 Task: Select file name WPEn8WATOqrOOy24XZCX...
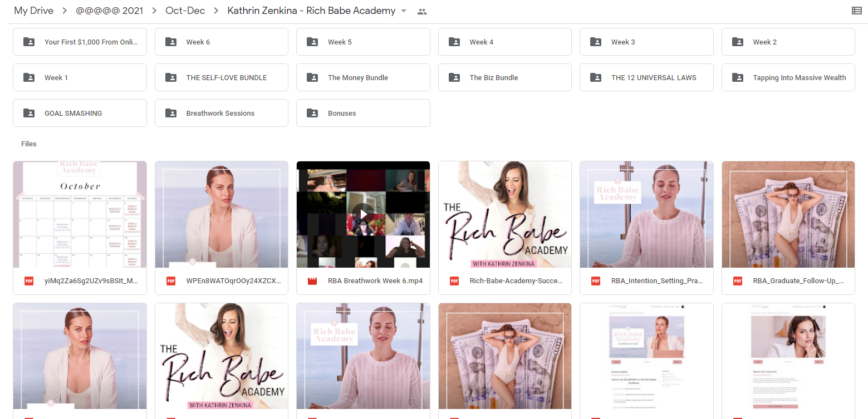click(234, 281)
